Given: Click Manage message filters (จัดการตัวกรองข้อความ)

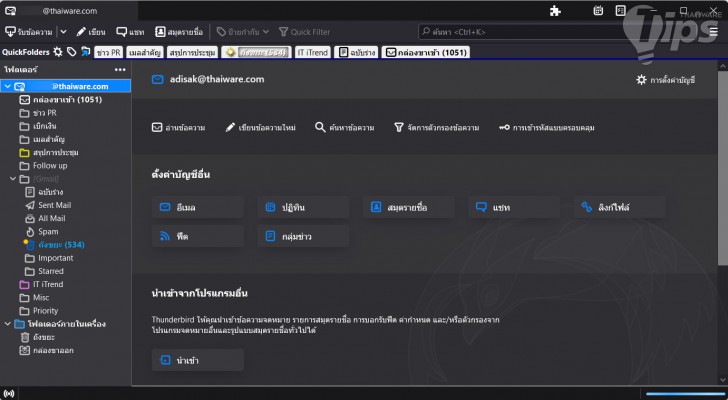Looking at the screenshot, I should 437,128.
